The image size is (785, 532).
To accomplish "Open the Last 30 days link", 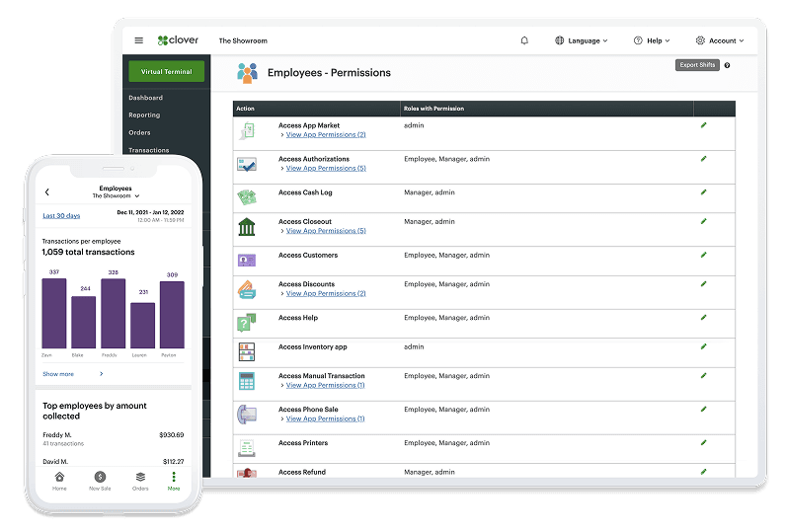I will (61, 215).
